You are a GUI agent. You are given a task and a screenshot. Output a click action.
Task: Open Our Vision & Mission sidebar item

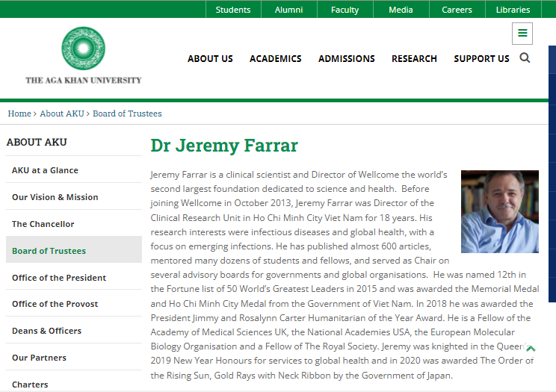pos(74,197)
